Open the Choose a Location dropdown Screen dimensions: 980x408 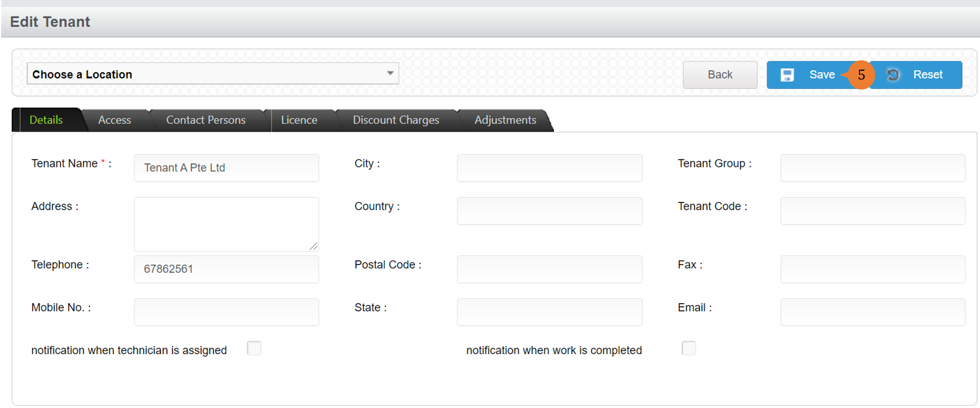pos(213,74)
